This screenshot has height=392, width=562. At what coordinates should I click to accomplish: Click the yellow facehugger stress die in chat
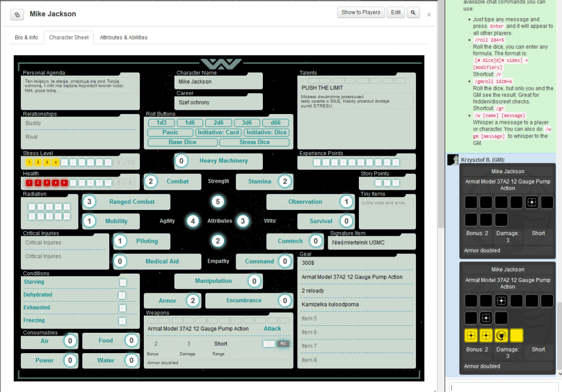tap(501, 336)
